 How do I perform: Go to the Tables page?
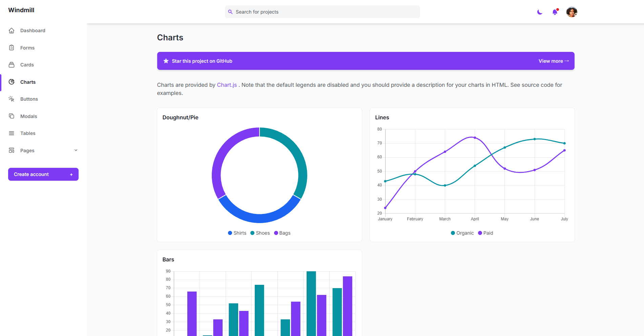click(28, 133)
